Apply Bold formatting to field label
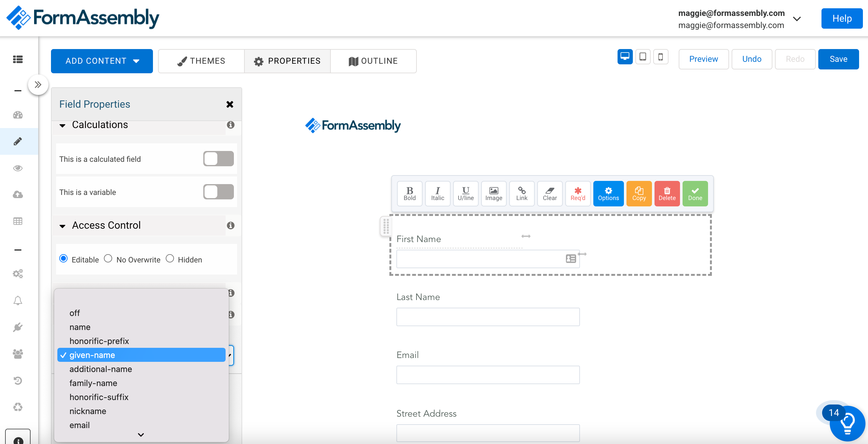 [409, 194]
